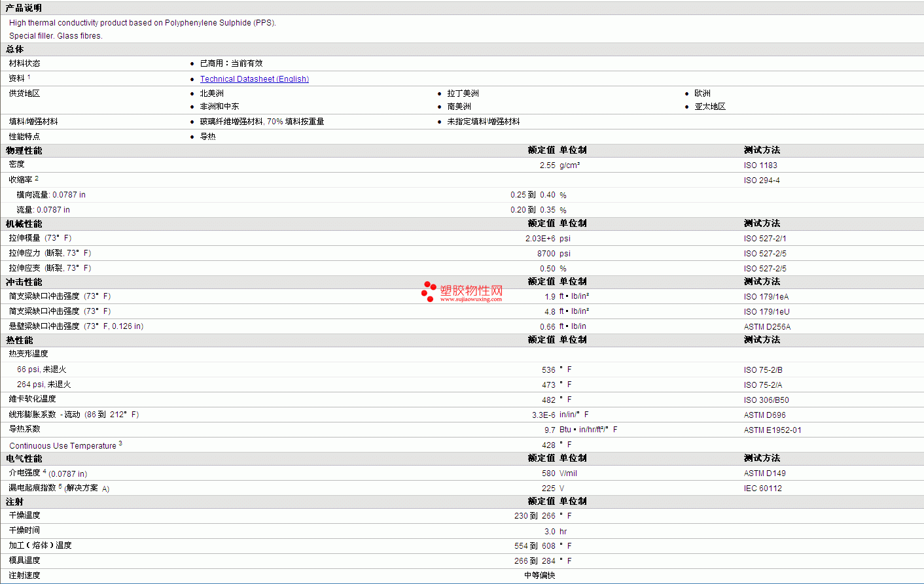The width and height of the screenshot is (924, 584).
Task: Select the 悬壁梁缺口冲击强度 row label
Action: pos(76,326)
